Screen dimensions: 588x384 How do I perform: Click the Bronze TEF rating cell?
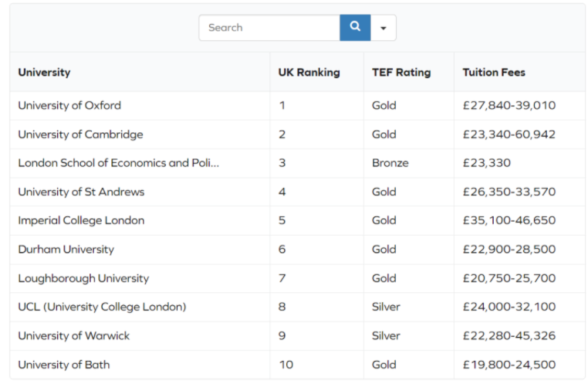(390, 163)
